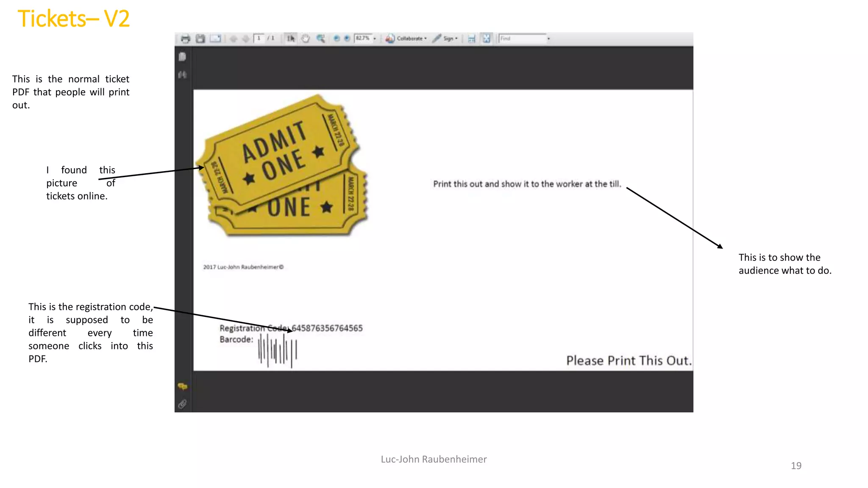Image resolution: width=868 pixels, height=488 pixels.
Task: Click the Fit Width scrolling mode icon
Action: (x=471, y=39)
